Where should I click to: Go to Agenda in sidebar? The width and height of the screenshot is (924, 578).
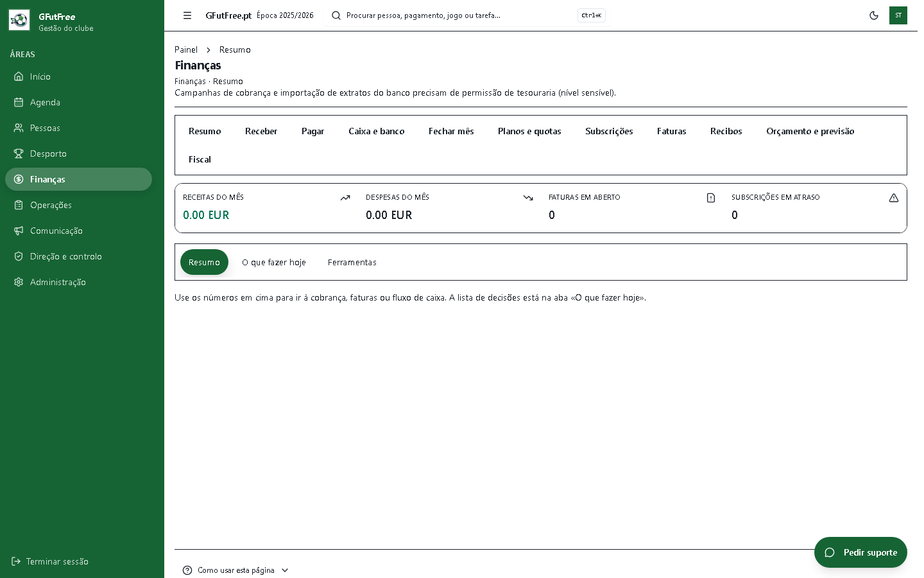pyautogui.click(x=78, y=102)
